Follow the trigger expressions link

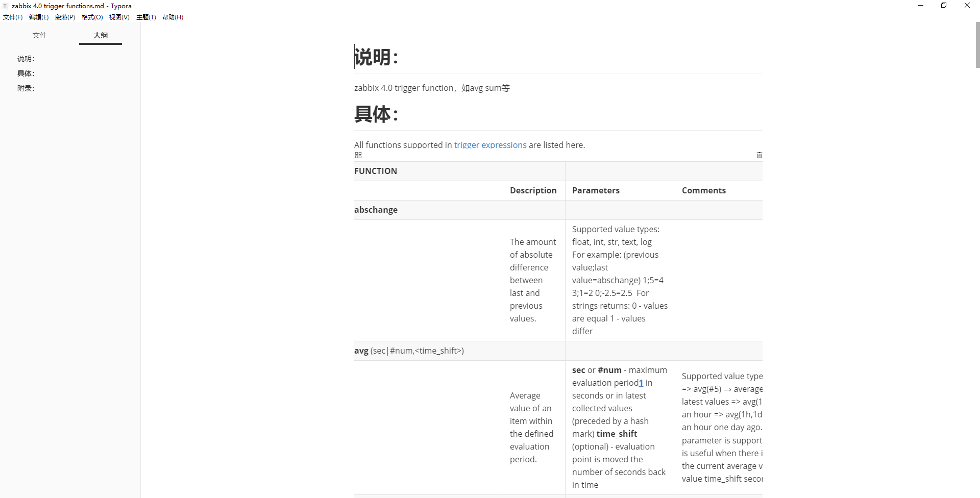pyautogui.click(x=490, y=145)
